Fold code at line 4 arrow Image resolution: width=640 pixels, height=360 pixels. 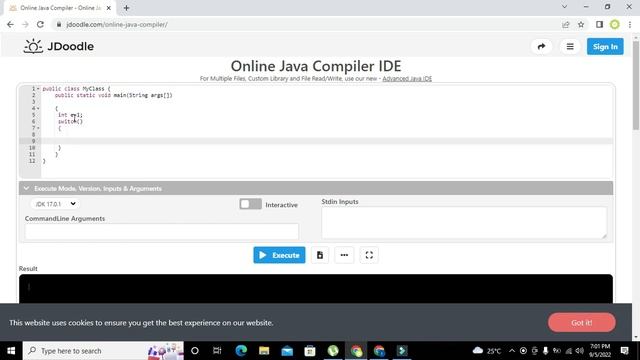[x=38, y=108]
